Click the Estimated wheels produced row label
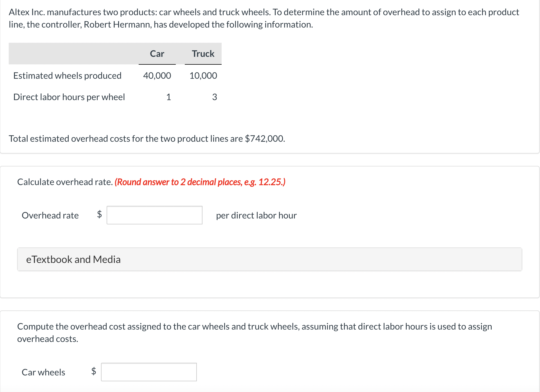Screen dimensions: 540x392 pyautogui.click(x=67, y=76)
